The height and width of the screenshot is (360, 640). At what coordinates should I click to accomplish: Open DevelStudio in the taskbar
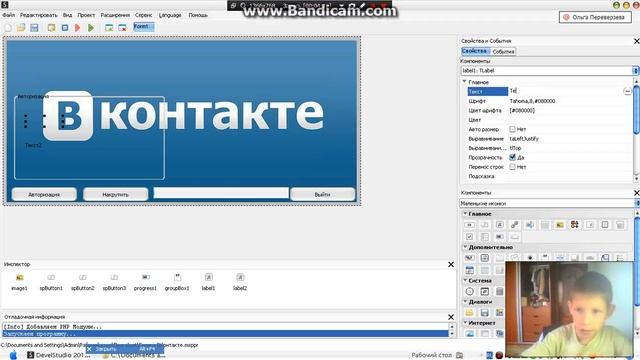pos(59,355)
